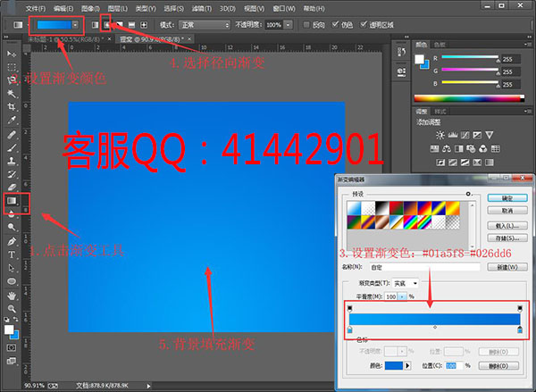Select the Crop tool
This screenshot has height=392, width=536.
pyautogui.click(x=12, y=106)
